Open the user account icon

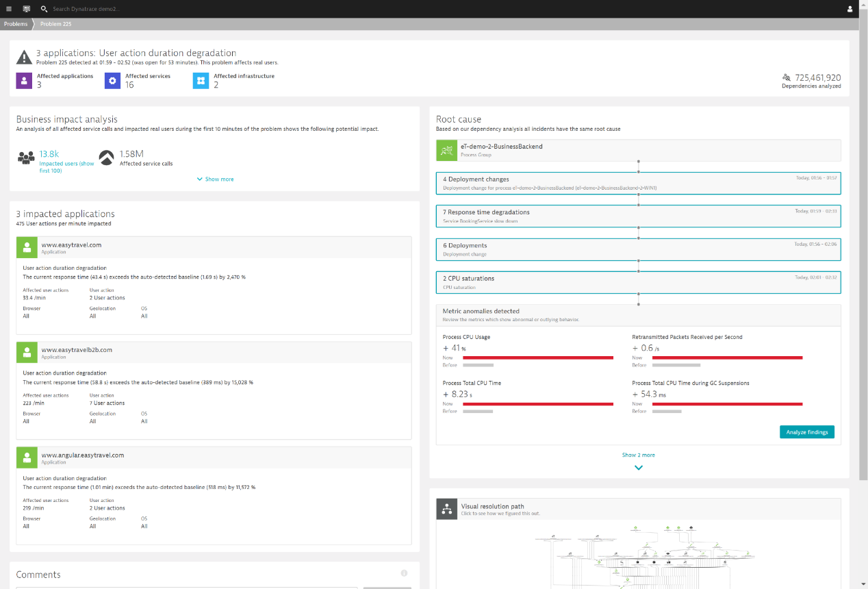pyautogui.click(x=850, y=9)
